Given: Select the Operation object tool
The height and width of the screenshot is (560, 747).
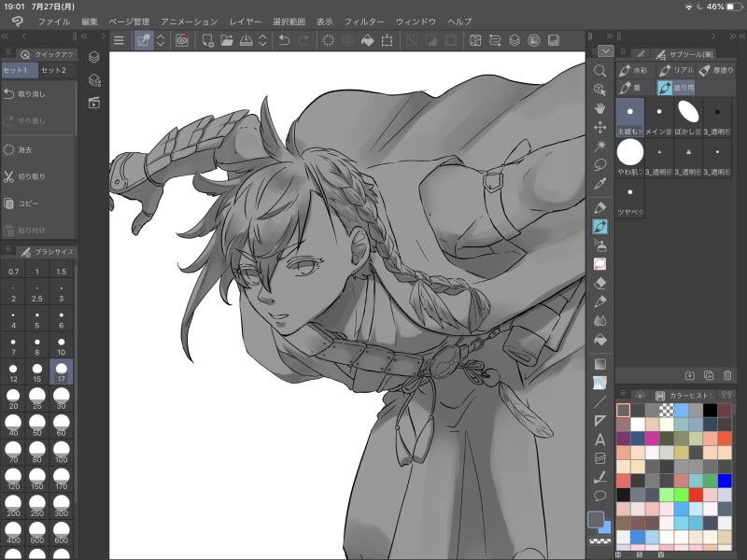Looking at the screenshot, I should click(x=599, y=90).
